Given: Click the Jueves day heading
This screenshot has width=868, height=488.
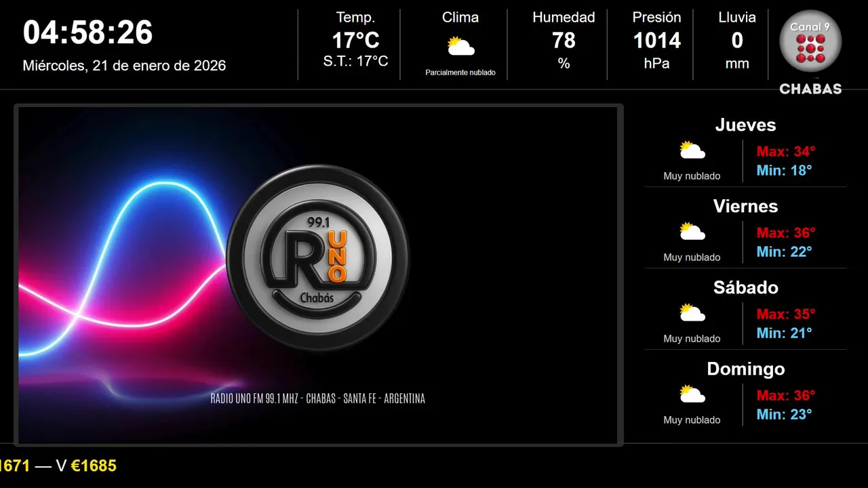Looking at the screenshot, I should (745, 125).
